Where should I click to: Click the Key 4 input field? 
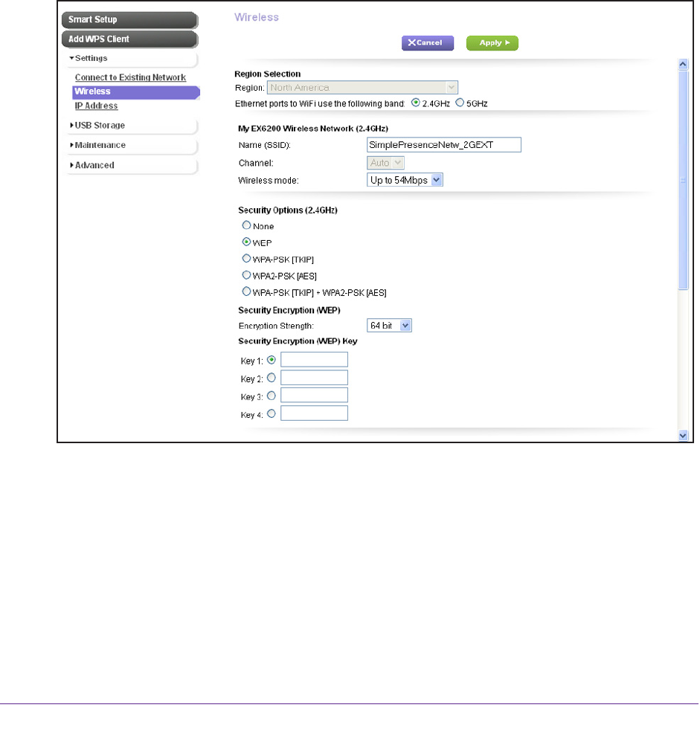pyautogui.click(x=314, y=413)
